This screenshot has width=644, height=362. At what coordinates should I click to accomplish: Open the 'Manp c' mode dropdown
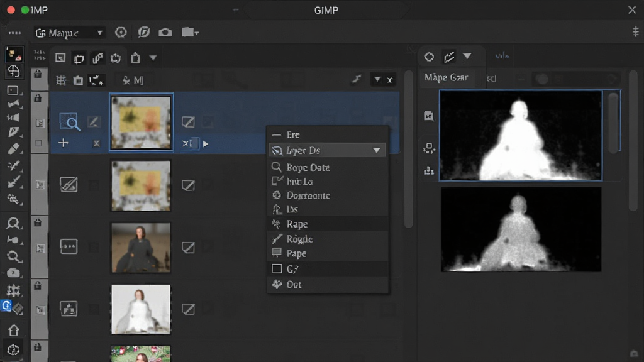[x=69, y=33]
